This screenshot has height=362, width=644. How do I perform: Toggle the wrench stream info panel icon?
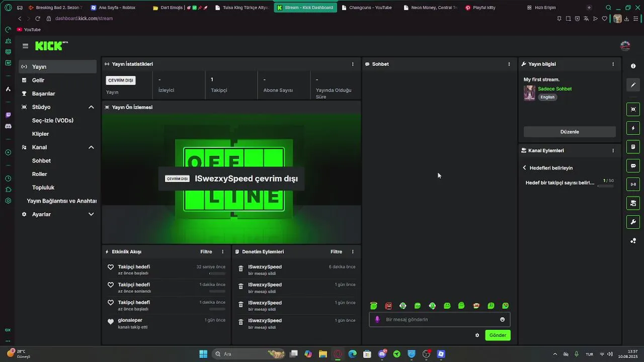(633, 222)
